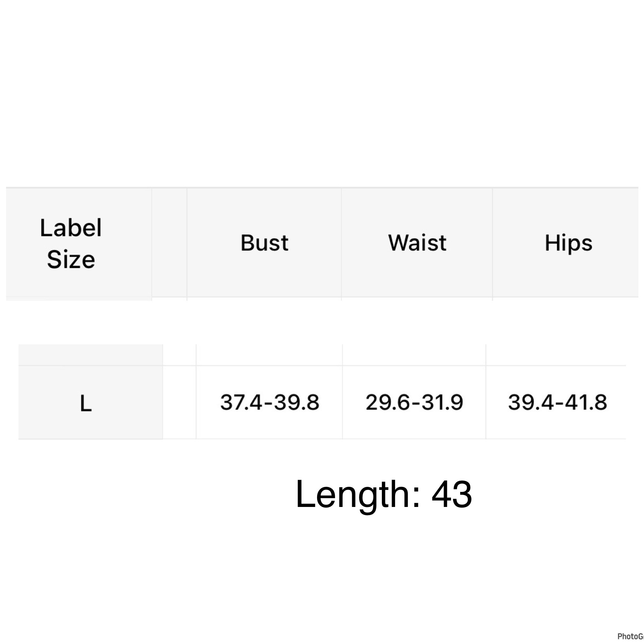644x644 pixels.
Task: Click the empty narrow cell beside L
Action: click(179, 403)
